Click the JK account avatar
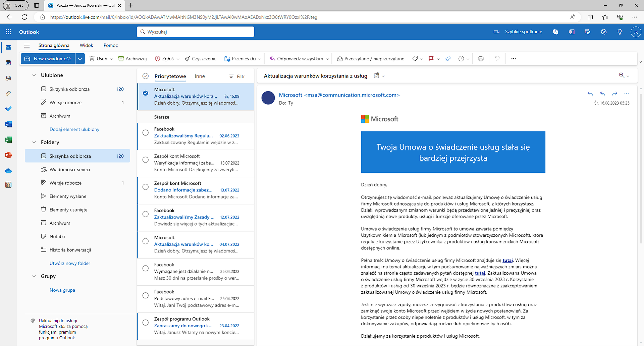Viewport: 644px width, 346px height. pos(636,32)
